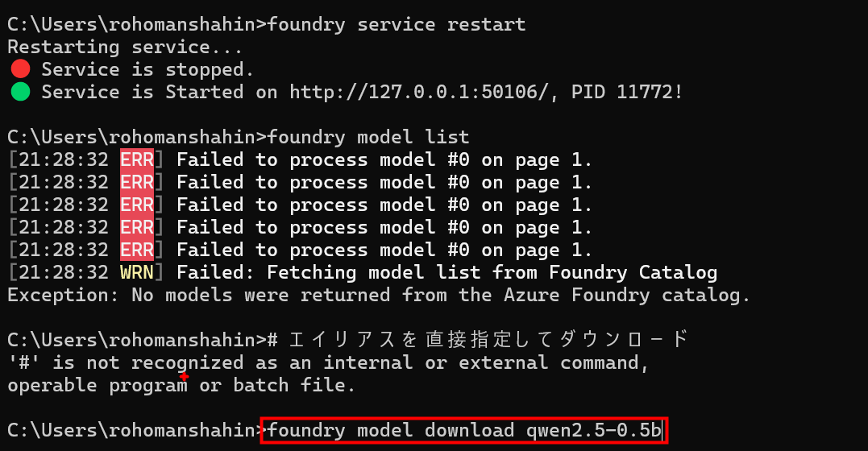Click the 'foundry service restart' command text
This screenshot has width=868, height=451.
tap(397, 25)
